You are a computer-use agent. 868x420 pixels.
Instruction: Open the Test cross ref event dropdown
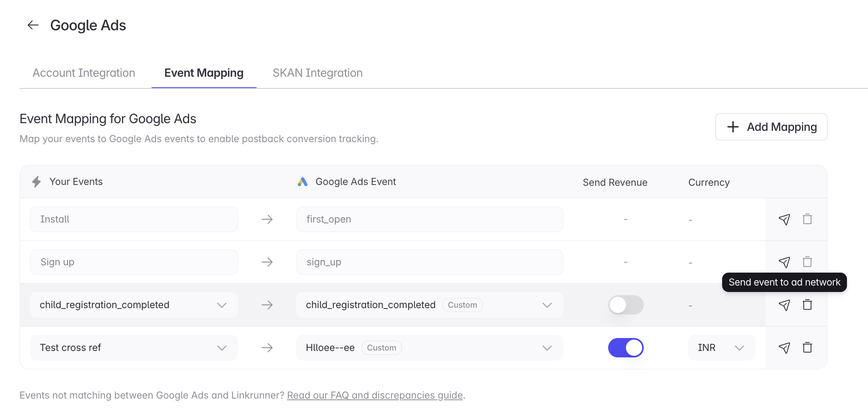click(134, 348)
